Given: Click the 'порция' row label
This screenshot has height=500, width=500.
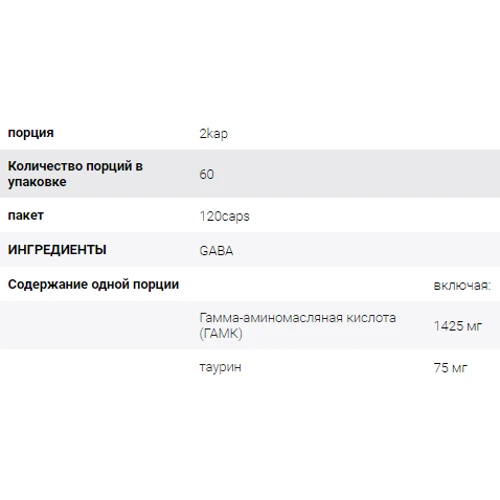Looking at the screenshot, I should click(x=31, y=133).
